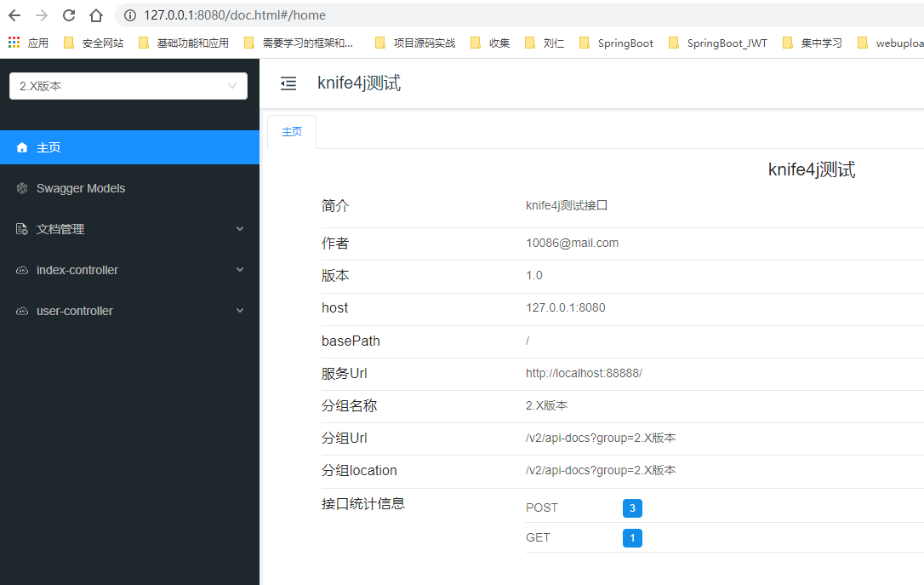
Task: Click the index-controller cloud icon
Action: click(22, 270)
